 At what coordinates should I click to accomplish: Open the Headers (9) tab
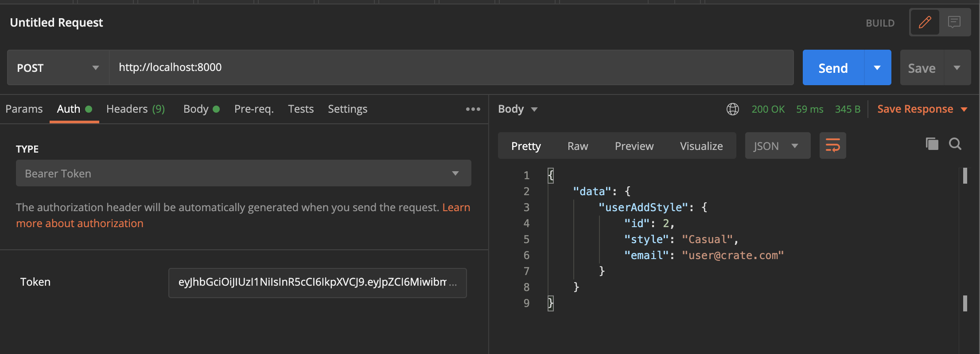pyautogui.click(x=136, y=109)
